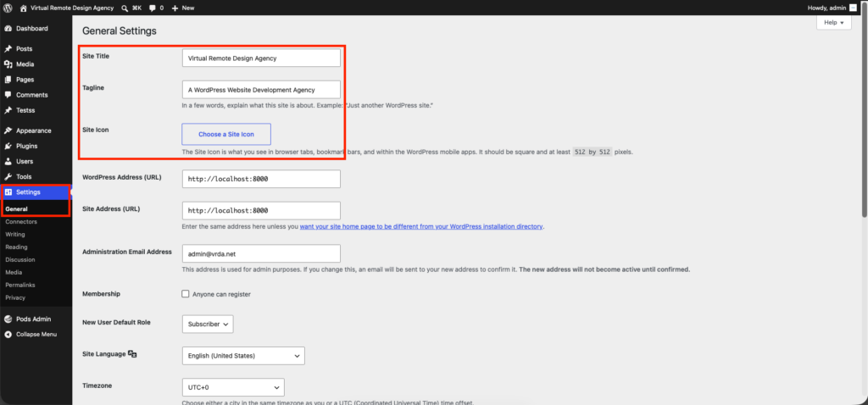Click the '512 by 512' code text
This screenshot has width=868, height=405.
click(x=593, y=151)
